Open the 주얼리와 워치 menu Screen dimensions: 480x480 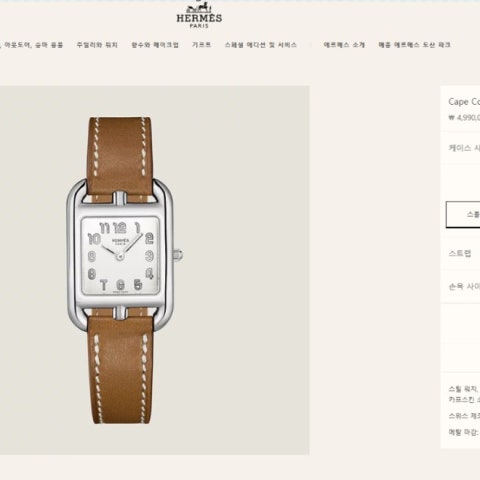pyautogui.click(x=97, y=45)
